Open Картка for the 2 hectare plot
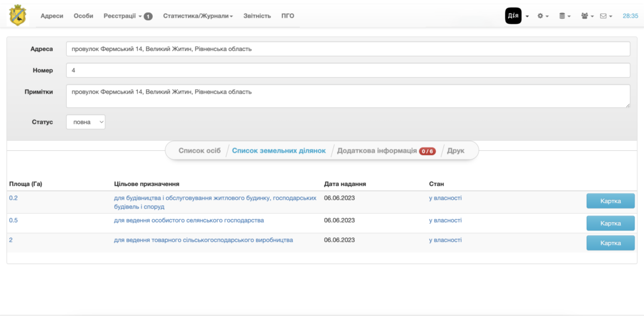Viewport: 644px width, 316px height. pyautogui.click(x=610, y=243)
